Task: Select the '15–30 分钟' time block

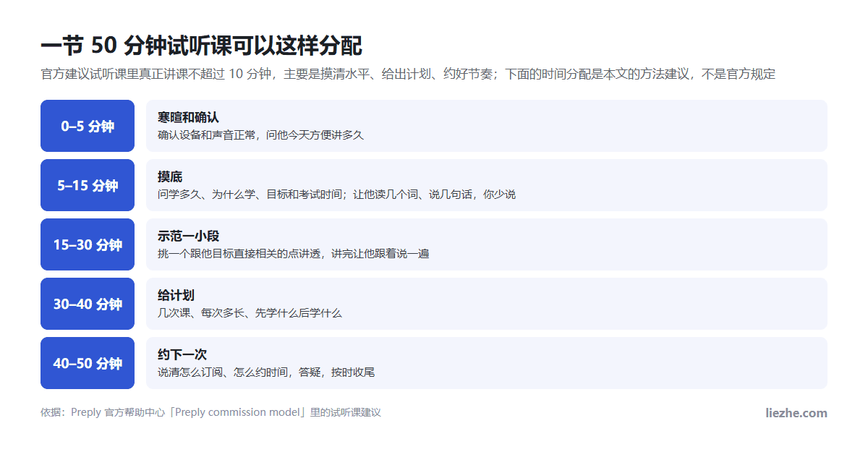Action: [x=88, y=244]
